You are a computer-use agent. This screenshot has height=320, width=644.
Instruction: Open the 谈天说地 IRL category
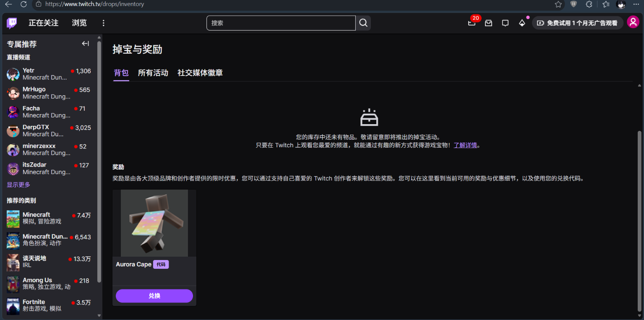[x=49, y=262]
